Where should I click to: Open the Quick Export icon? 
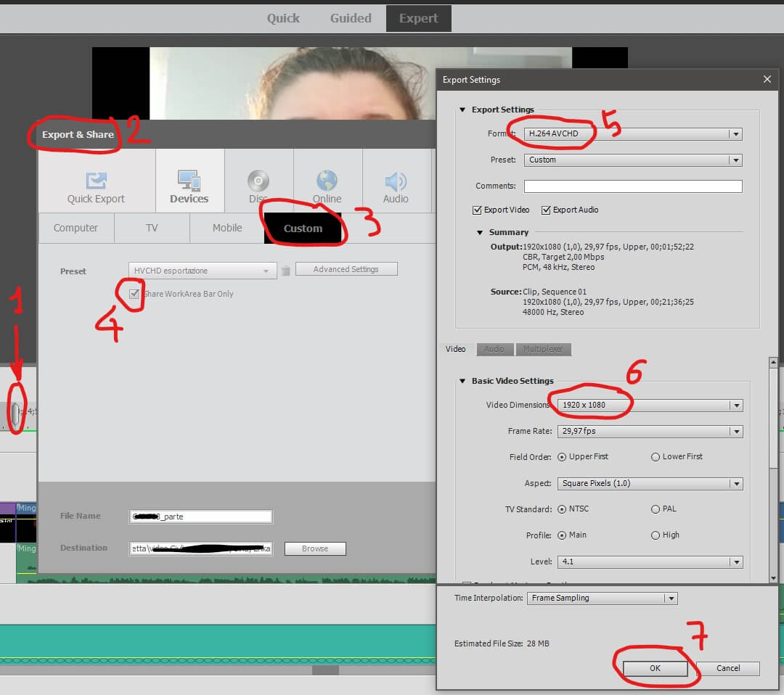pyautogui.click(x=96, y=181)
